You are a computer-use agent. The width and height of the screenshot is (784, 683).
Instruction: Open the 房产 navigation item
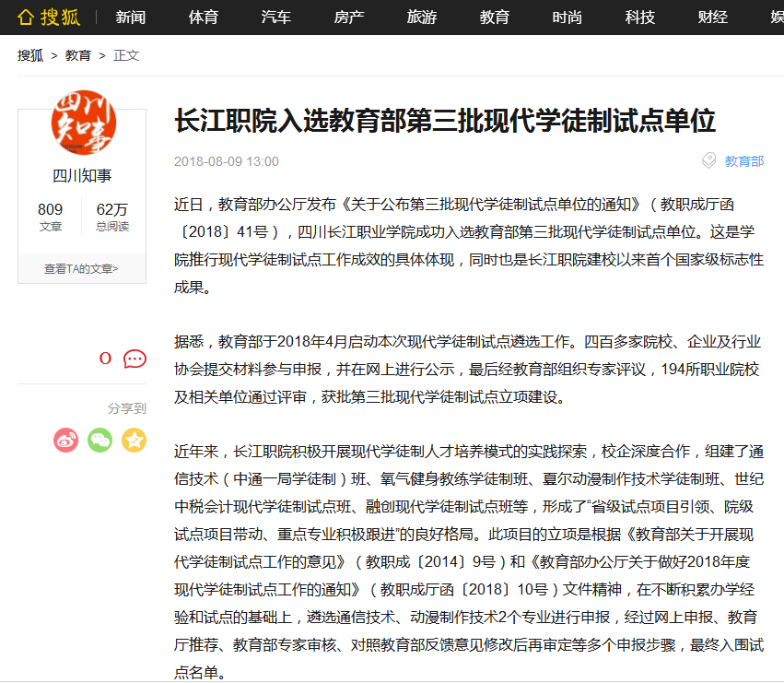349,18
